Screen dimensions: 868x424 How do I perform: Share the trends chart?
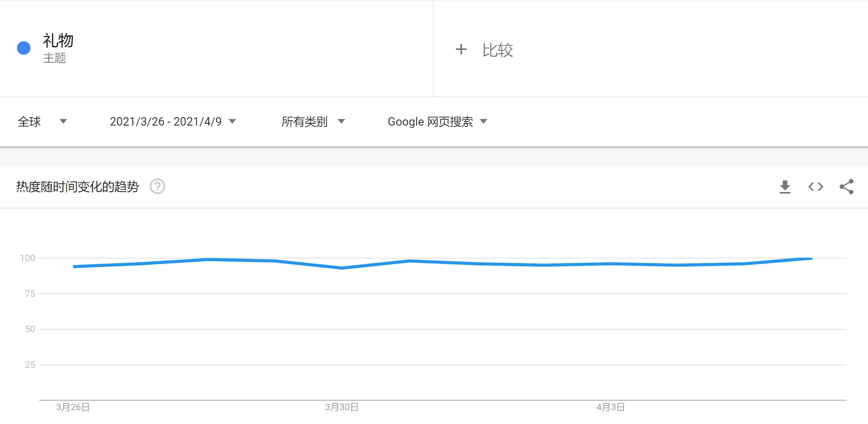pos(846,187)
